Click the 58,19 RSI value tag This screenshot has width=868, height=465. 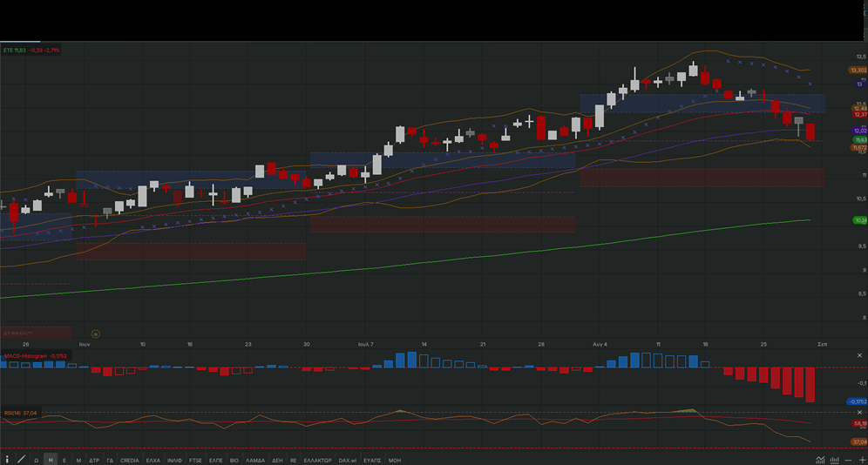pos(859,423)
